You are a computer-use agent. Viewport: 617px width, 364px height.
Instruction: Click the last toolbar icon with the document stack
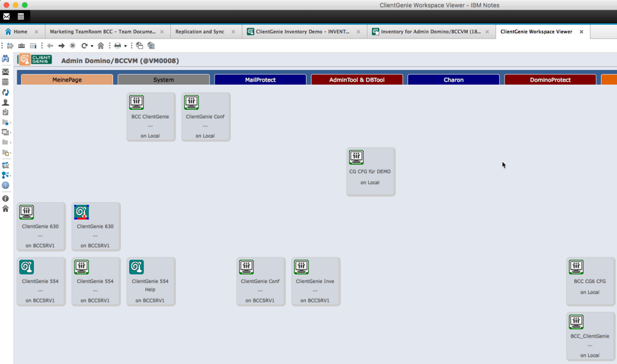coord(150,46)
